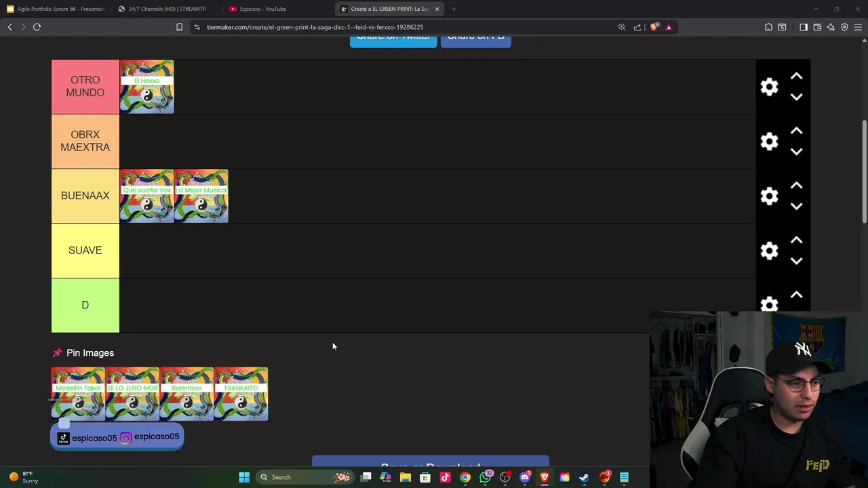The width and height of the screenshot is (868, 488).
Task: Click the OTRO MUNDO tier label
Action: [85, 87]
